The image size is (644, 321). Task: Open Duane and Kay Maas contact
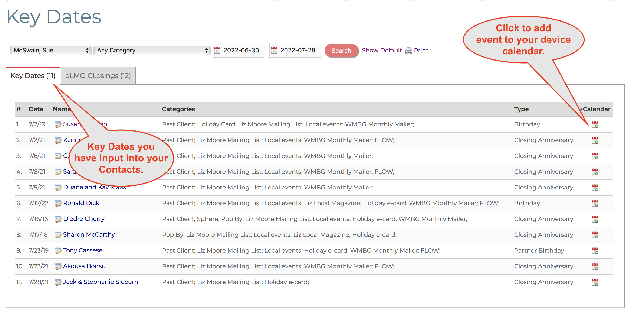point(95,187)
